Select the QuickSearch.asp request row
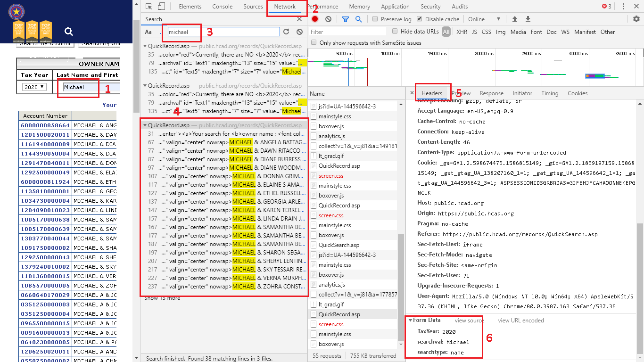 coord(353,245)
